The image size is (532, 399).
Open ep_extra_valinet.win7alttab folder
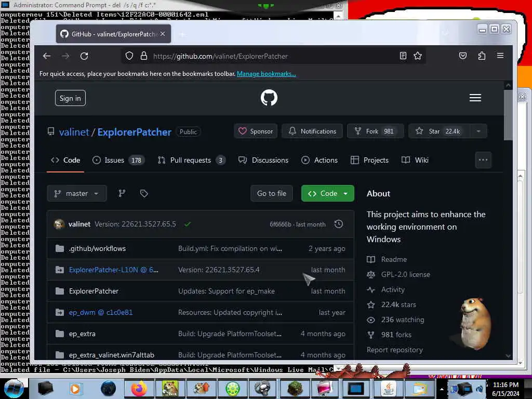[x=112, y=355]
